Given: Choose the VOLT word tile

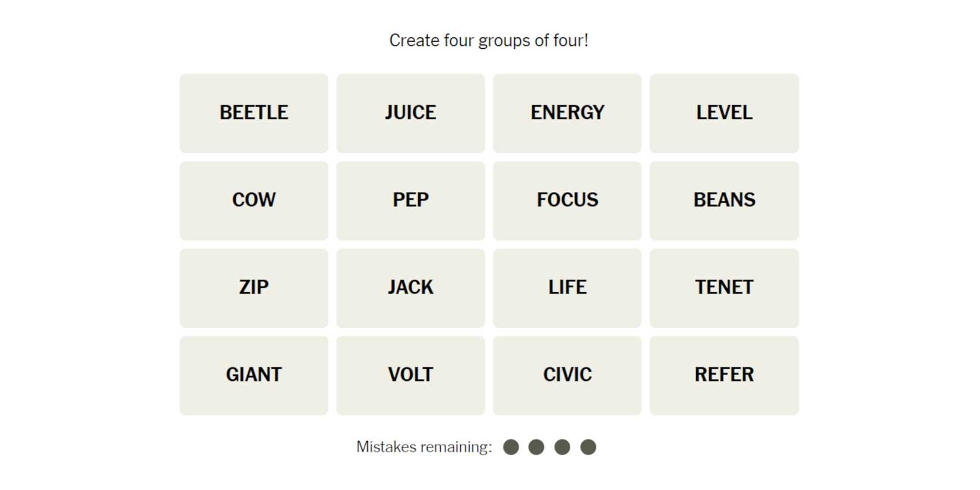Looking at the screenshot, I should (410, 375).
